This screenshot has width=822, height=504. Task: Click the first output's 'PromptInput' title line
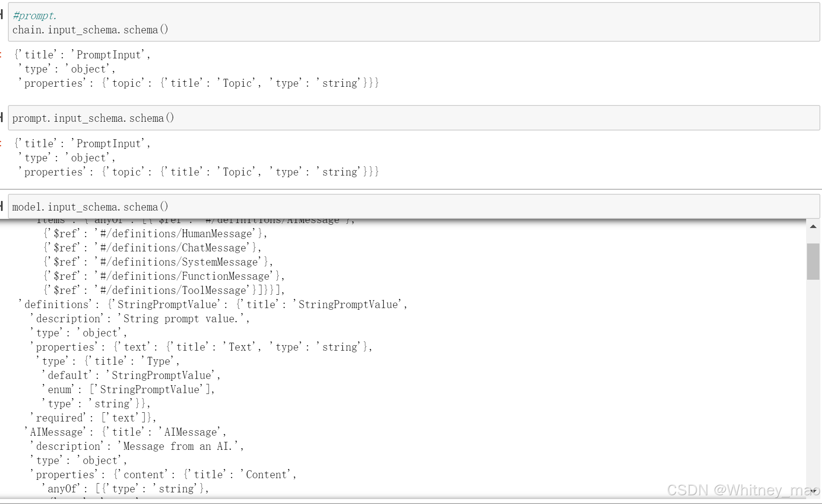[x=83, y=55]
